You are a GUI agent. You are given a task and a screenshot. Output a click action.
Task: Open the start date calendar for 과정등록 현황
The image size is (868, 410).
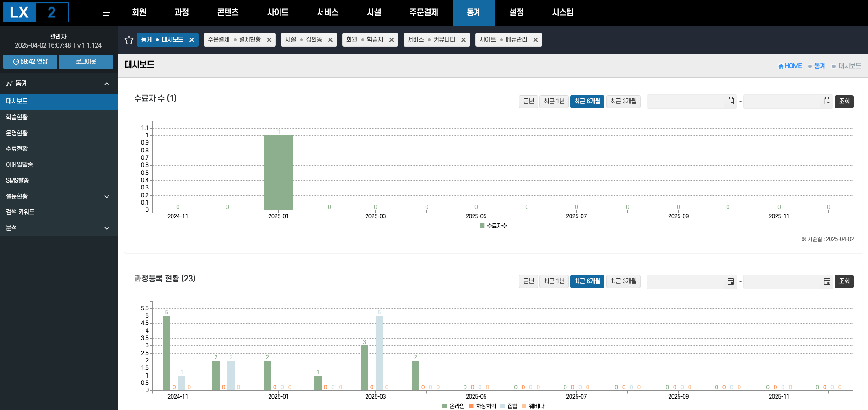(730, 281)
